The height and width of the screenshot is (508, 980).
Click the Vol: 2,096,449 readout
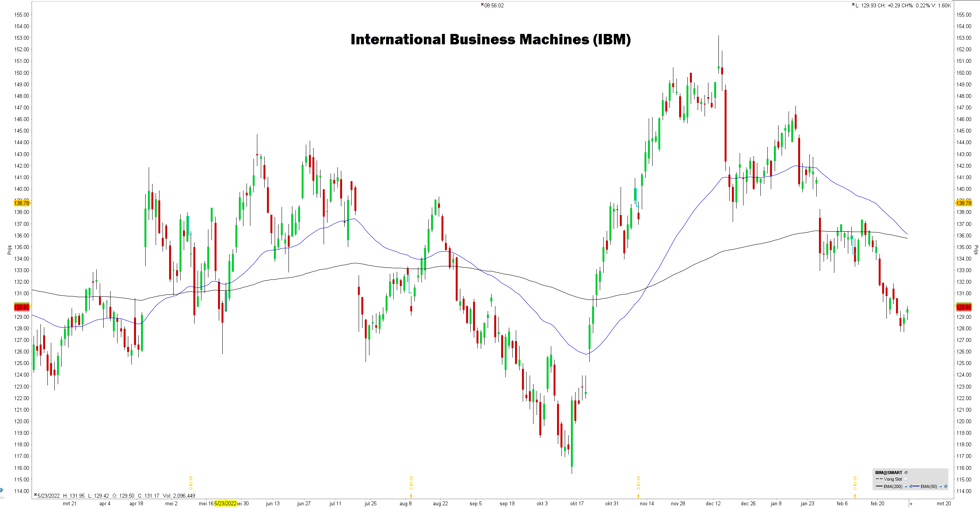pos(179,496)
